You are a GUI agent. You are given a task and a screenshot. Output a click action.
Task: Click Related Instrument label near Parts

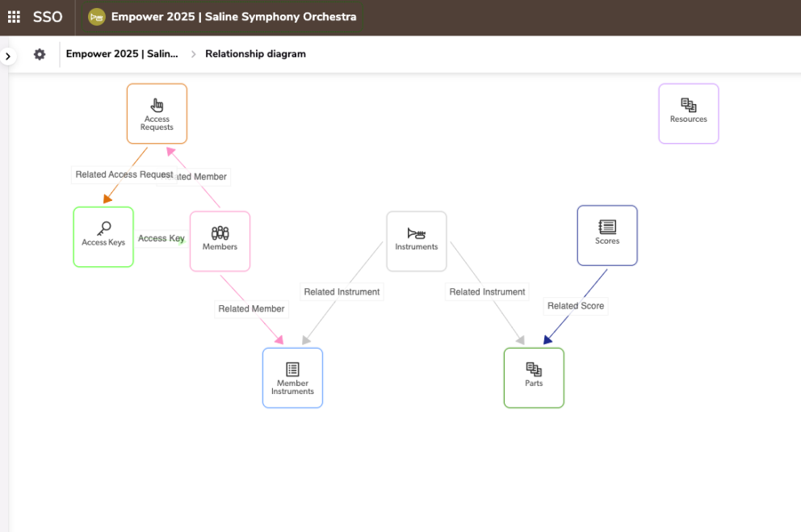pyautogui.click(x=487, y=292)
